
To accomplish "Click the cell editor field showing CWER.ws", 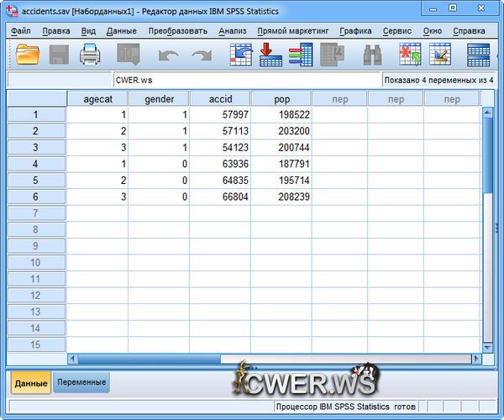I will (246, 80).
